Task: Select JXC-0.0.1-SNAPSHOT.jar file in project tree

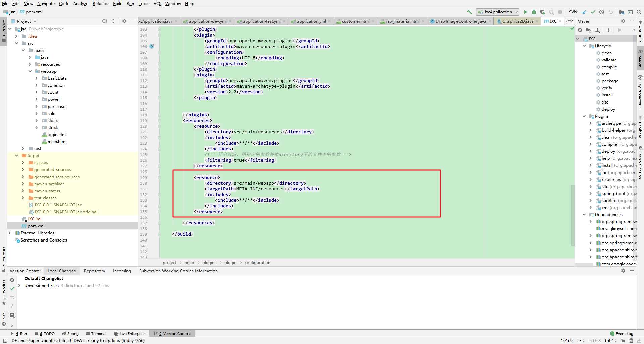Action: [58, 205]
